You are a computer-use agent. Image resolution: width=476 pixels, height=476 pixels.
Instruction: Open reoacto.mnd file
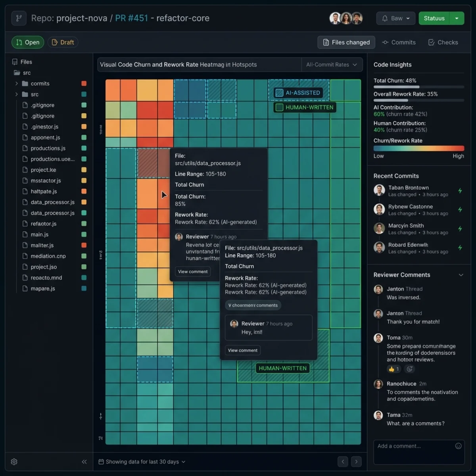[x=46, y=278]
